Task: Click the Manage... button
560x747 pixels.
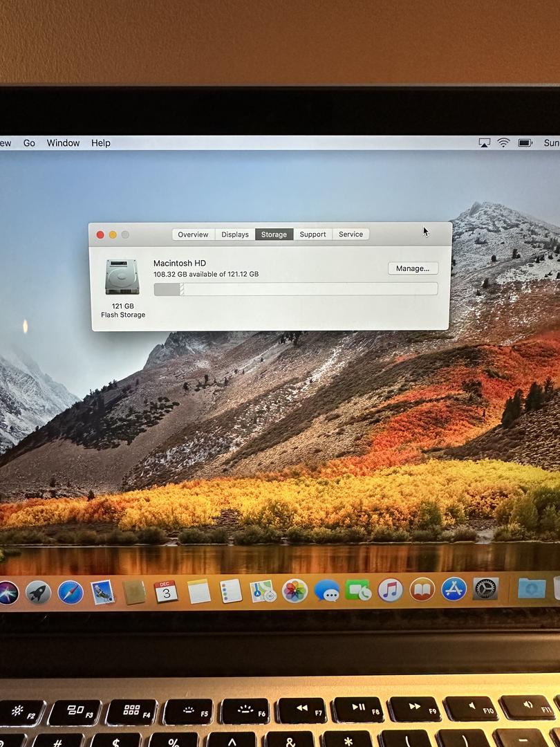Action: [413, 268]
